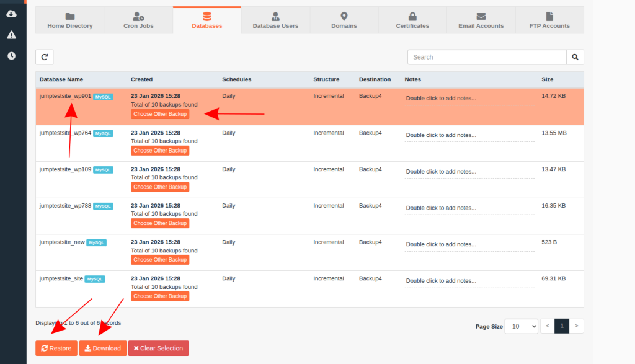The image size is (635, 364).
Task: Expand the Page Size dropdown
Action: pyautogui.click(x=521, y=326)
